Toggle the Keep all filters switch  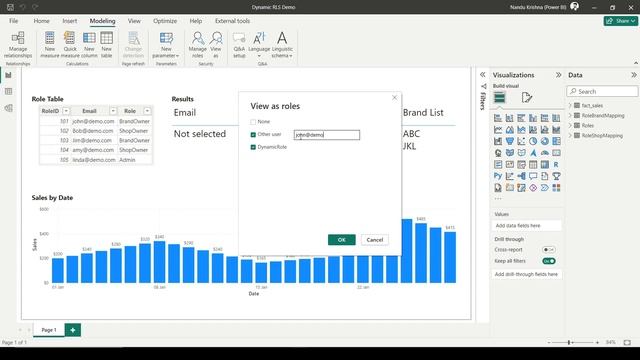click(549, 261)
